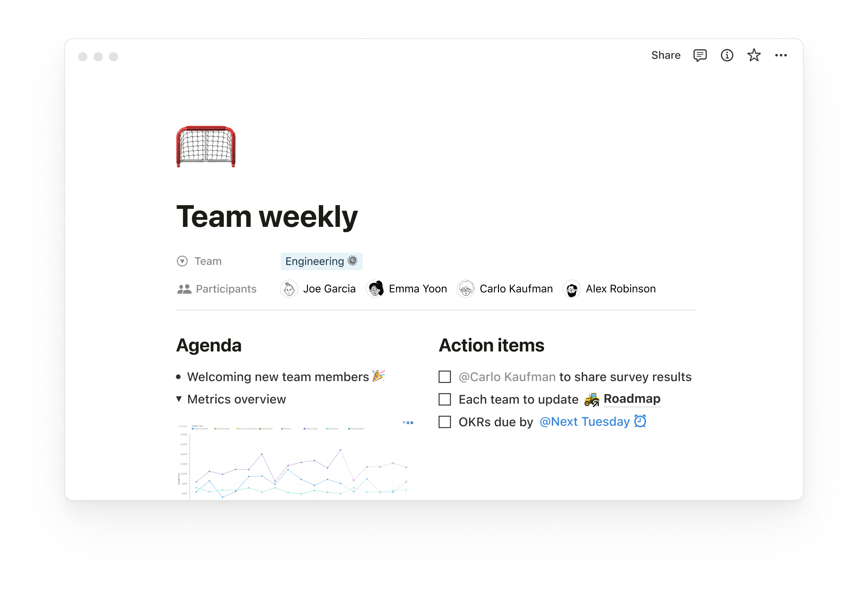Screen dimensions: 868x591
Task: Enable OKRs due by Next Tuesday checkbox
Action: point(445,421)
